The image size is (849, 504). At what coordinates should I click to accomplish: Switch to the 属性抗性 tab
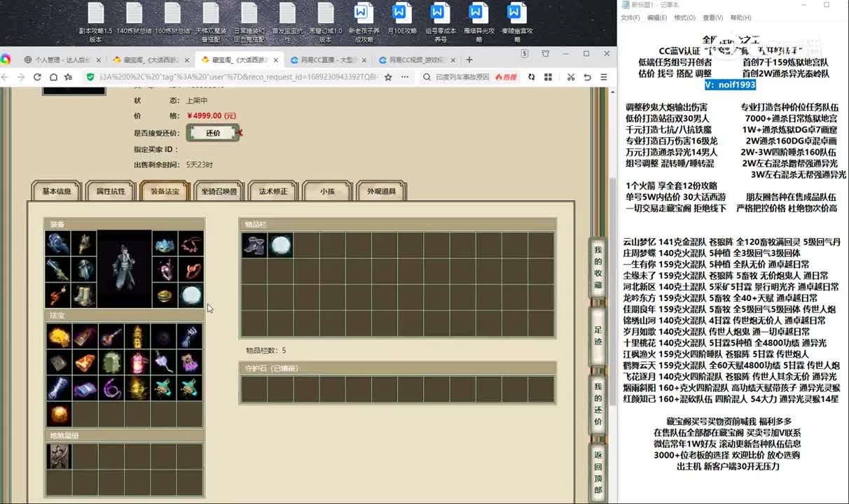(111, 191)
